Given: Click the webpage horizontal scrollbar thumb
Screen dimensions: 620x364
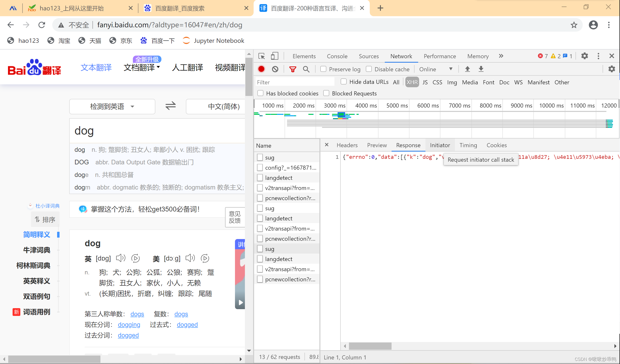Looking at the screenshot, I should (54, 359).
